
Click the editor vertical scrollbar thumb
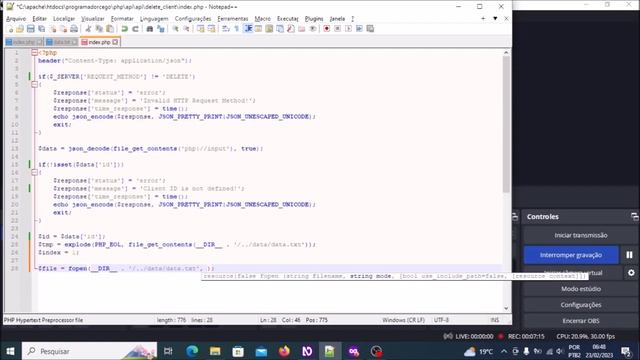[506, 124]
